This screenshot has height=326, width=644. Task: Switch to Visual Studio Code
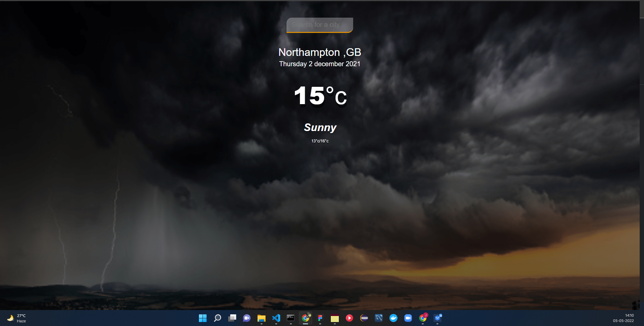[x=276, y=318]
